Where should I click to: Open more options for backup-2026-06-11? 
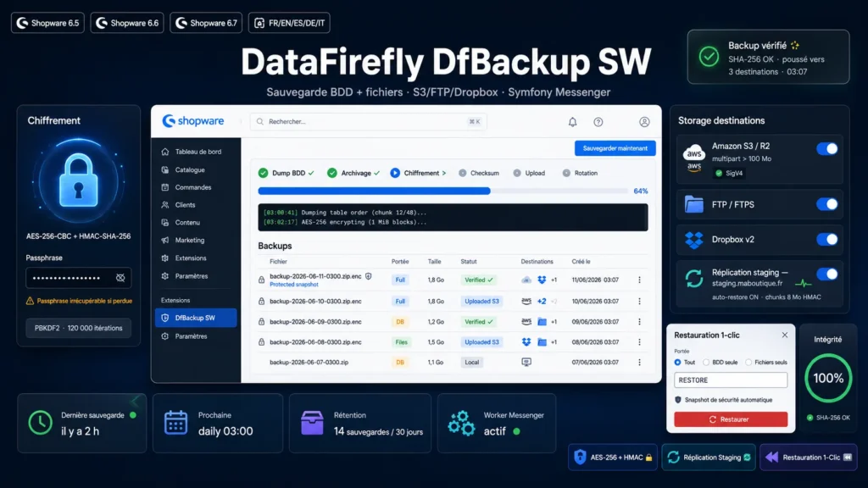(639, 280)
